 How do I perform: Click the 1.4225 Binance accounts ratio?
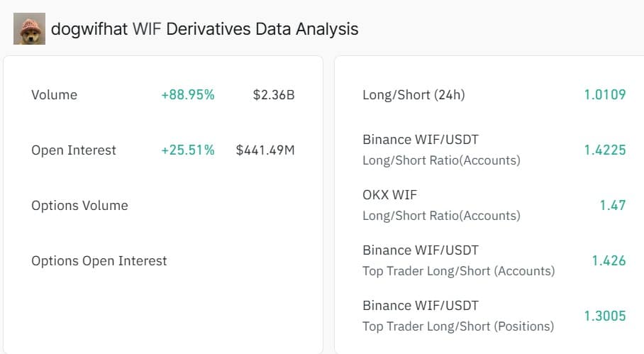coord(604,150)
